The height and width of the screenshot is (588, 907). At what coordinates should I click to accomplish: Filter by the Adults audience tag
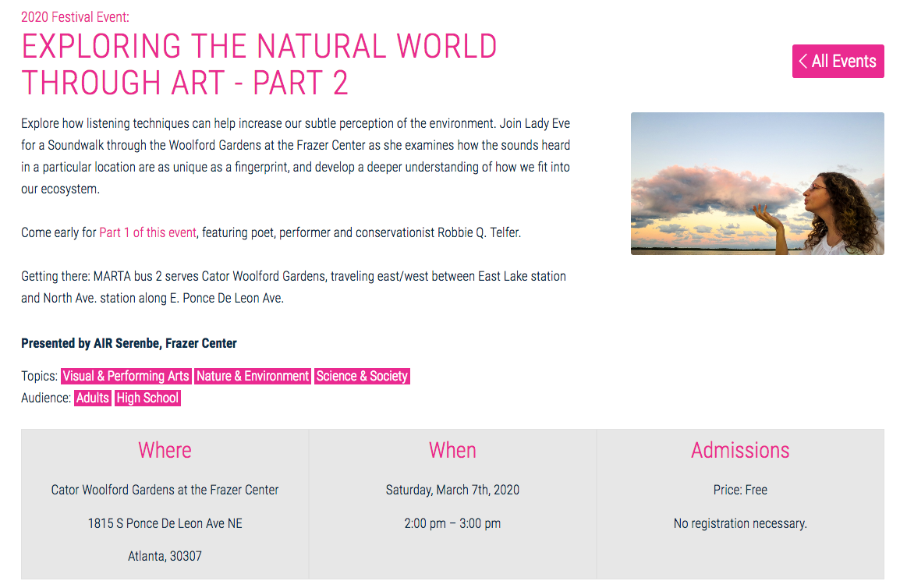(x=92, y=398)
